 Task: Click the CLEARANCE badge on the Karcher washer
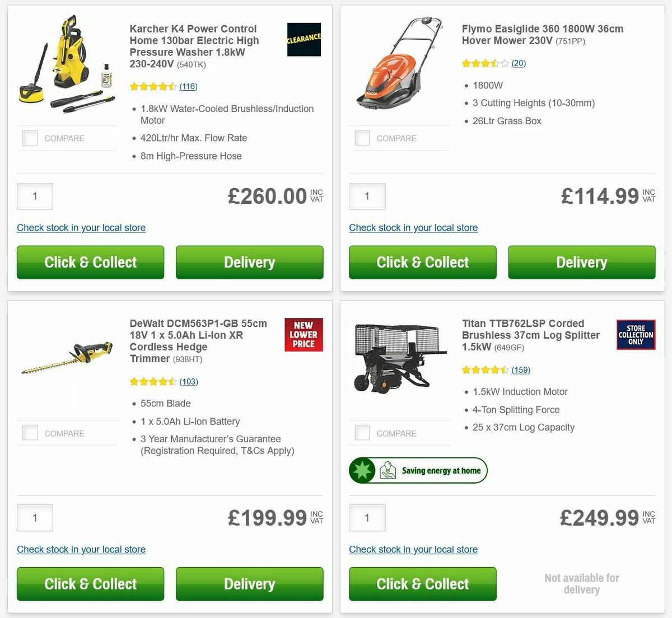point(304,40)
